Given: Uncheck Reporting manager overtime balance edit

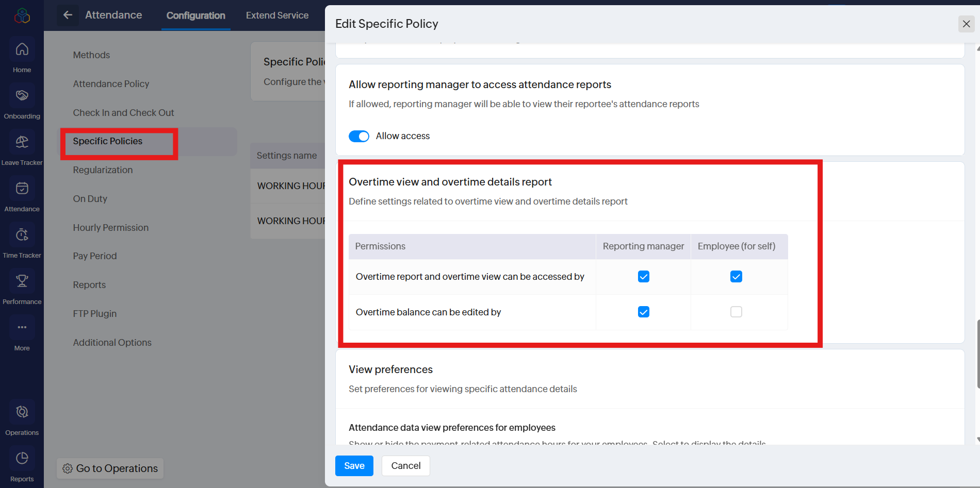Looking at the screenshot, I should [x=643, y=312].
